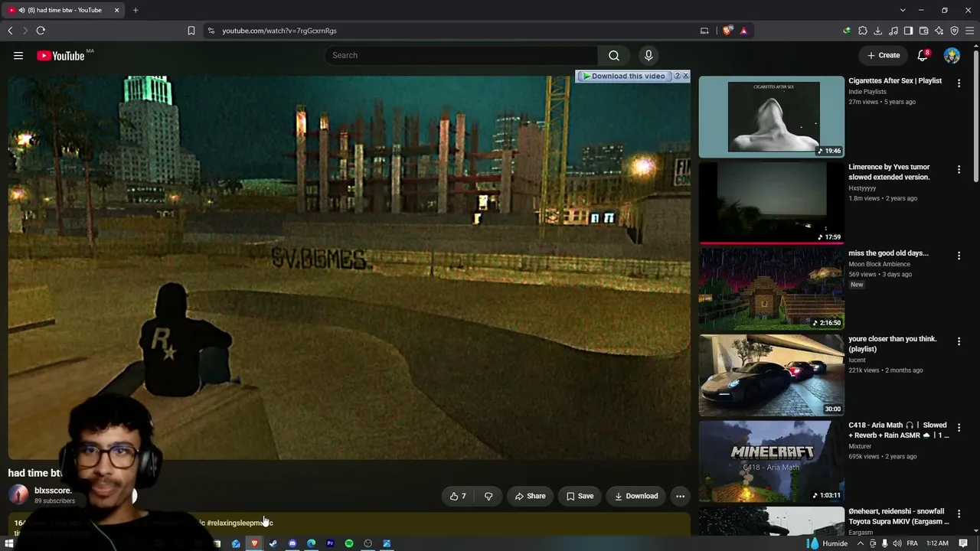Start voice search with the microphone
This screenshot has height=551, width=980.
click(648, 55)
